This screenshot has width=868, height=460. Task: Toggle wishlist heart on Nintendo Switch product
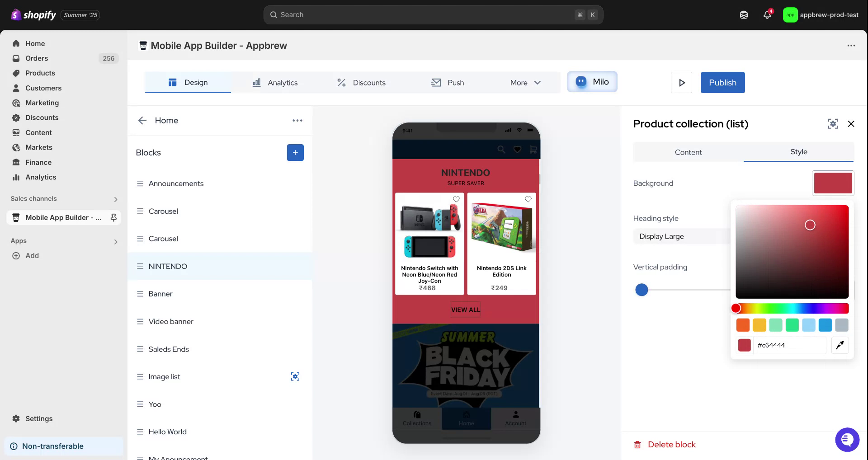[456, 199]
